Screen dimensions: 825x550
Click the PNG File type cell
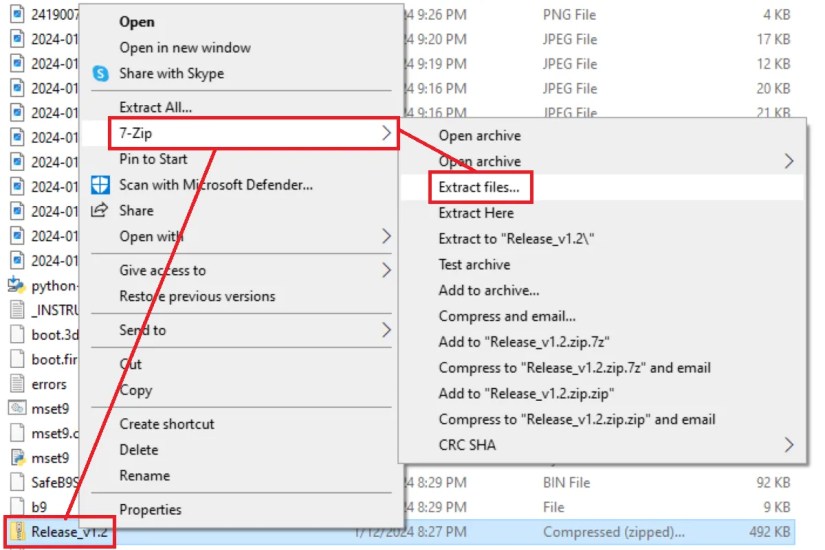569,15
